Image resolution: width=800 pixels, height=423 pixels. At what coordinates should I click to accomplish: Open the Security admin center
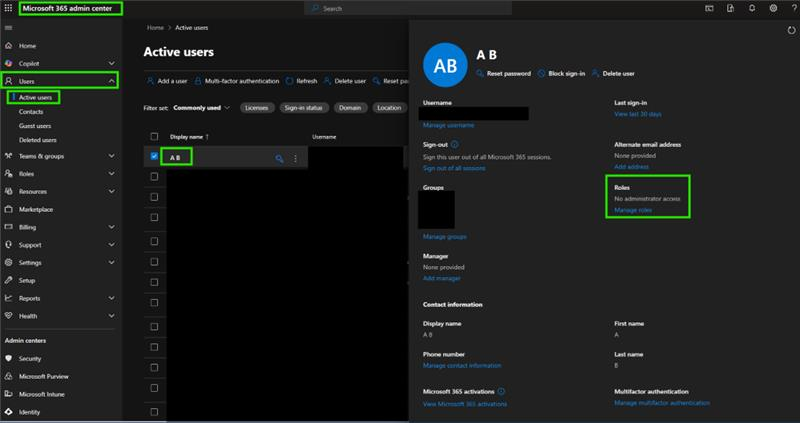30,359
